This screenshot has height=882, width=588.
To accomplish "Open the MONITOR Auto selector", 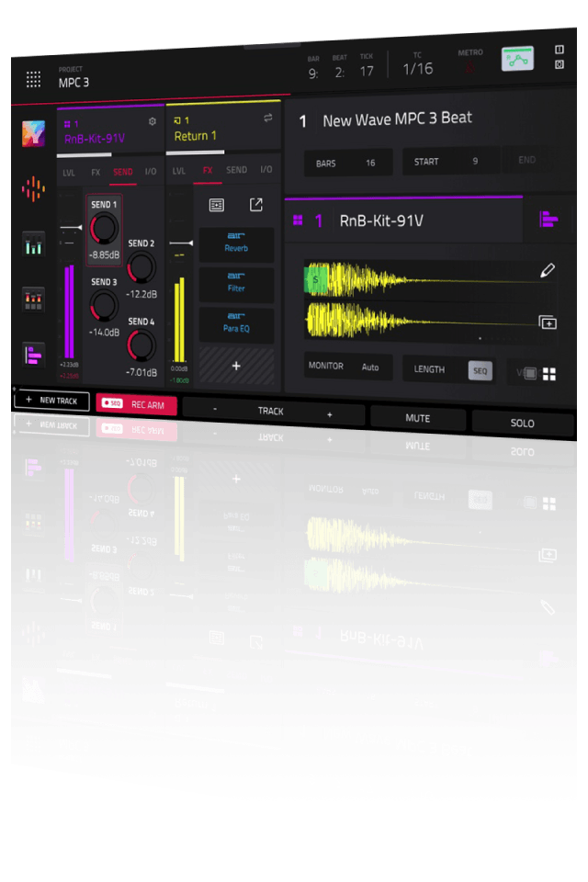I will coord(349,367).
